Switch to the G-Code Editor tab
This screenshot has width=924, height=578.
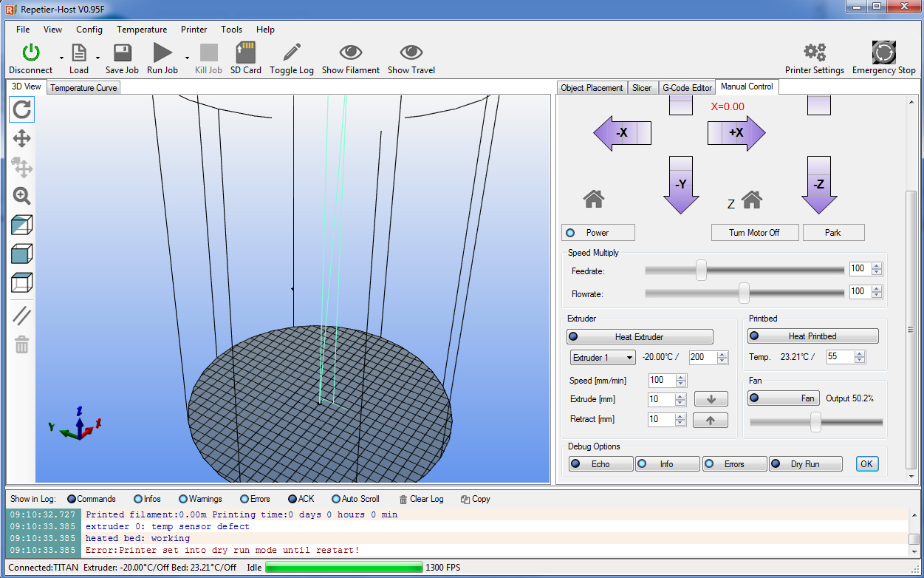[686, 88]
